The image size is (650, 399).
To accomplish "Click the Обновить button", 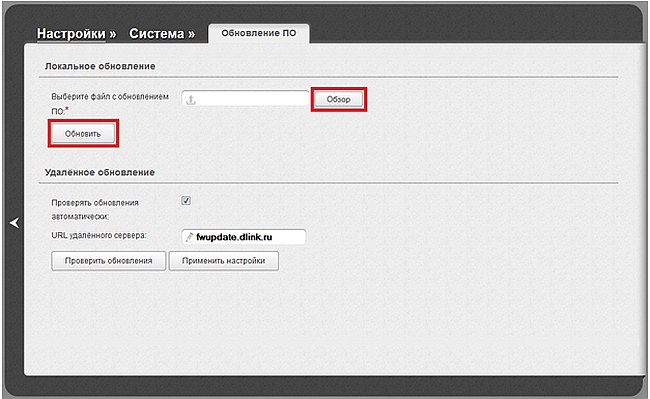I will coord(83,133).
